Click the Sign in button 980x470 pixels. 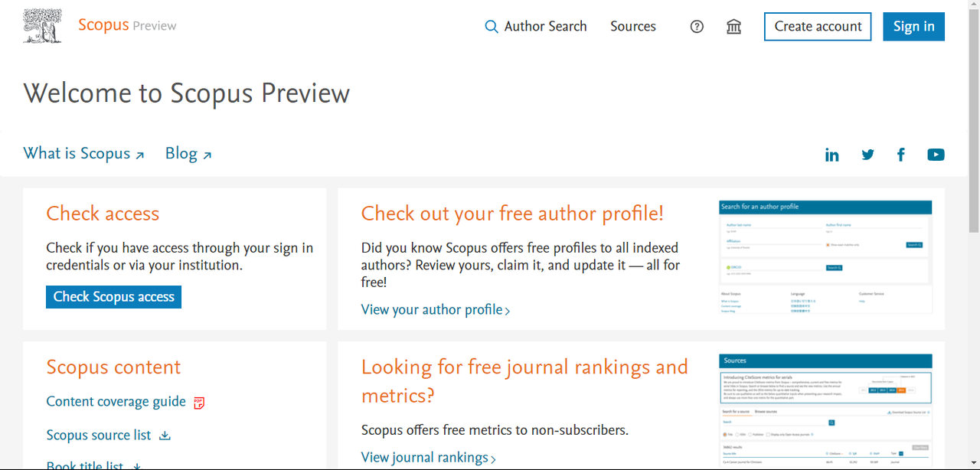[x=913, y=27]
